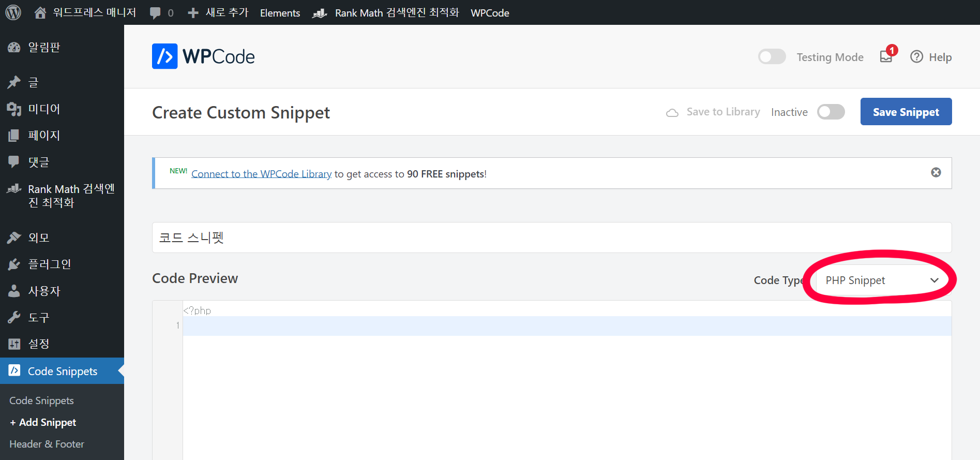
Task: Open 사용자 menu item
Action: pos(44,291)
